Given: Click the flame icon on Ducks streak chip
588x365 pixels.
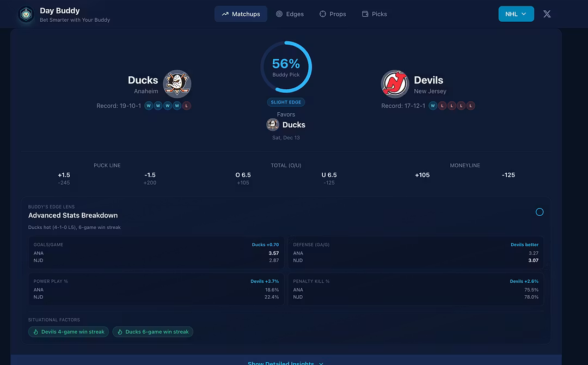Looking at the screenshot, I should pos(120,332).
